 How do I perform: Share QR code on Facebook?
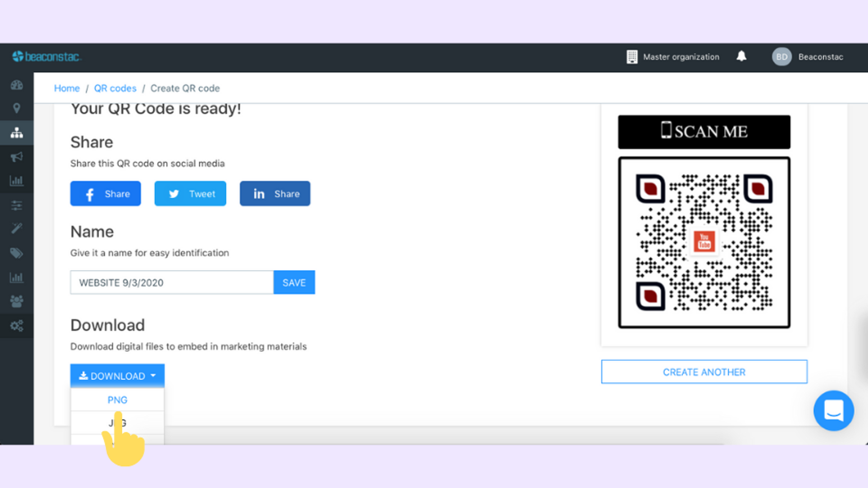[106, 194]
